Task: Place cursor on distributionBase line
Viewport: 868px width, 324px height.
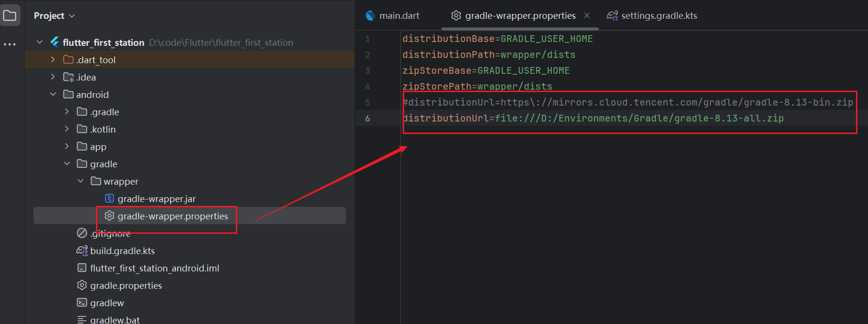Action: (x=498, y=39)
